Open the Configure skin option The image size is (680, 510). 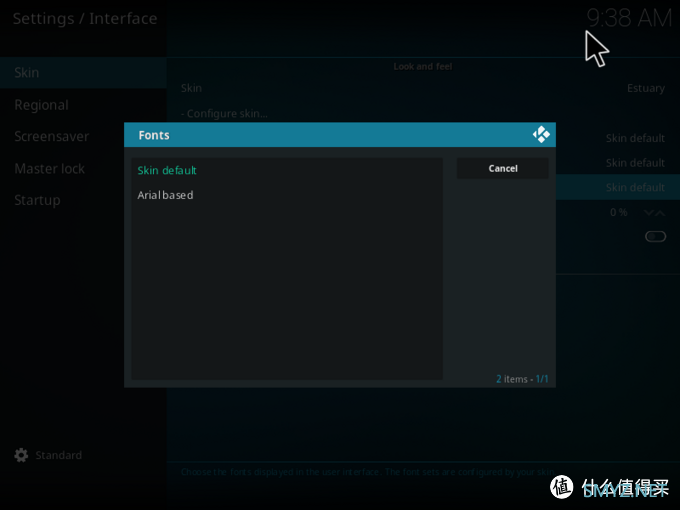coord(227,113)
